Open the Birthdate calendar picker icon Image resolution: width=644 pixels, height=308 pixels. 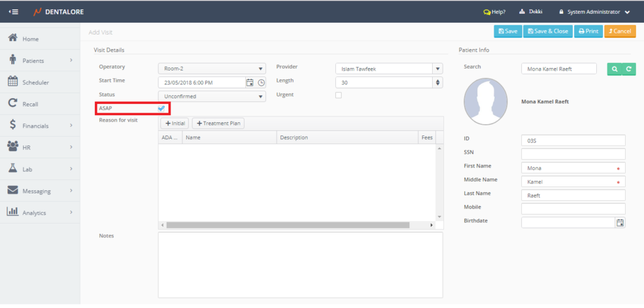[620, 222]
